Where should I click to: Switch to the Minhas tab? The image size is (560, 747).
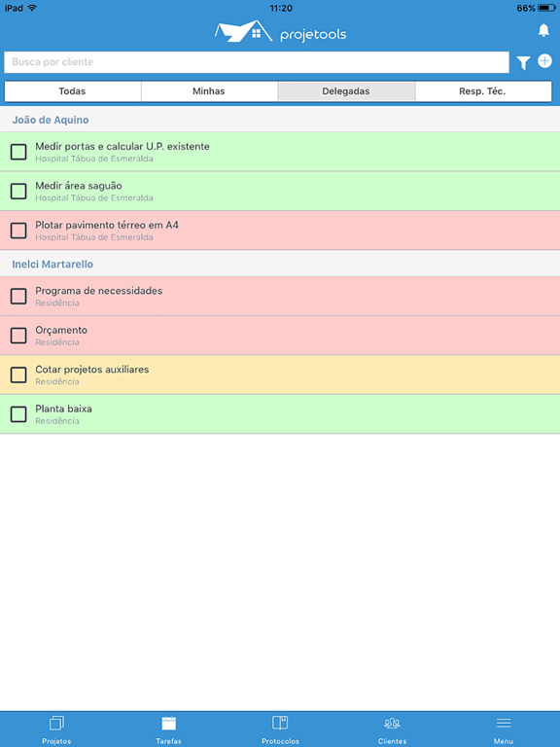click(x=209, y=91)
